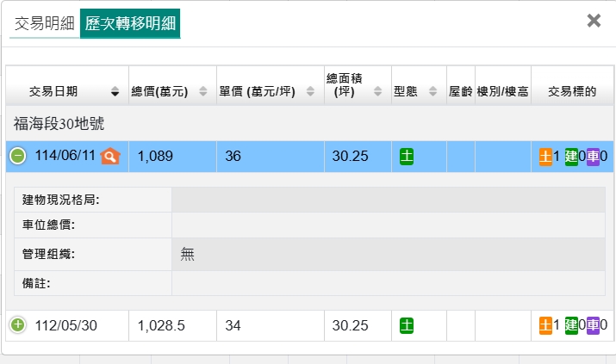Viewport: 616px width, 364px height.
Task: Click purple parking badge in 112/05/30 row
Action: (x=593, y=325)
